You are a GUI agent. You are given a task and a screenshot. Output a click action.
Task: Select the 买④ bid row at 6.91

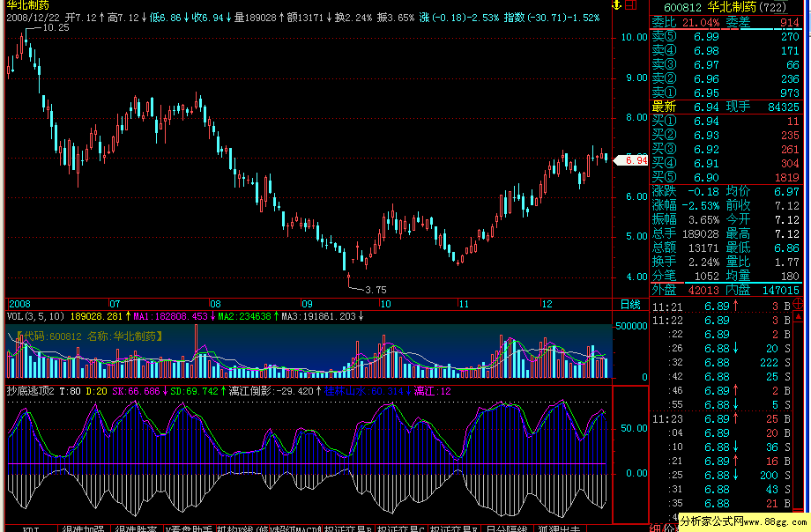[725, 163]
